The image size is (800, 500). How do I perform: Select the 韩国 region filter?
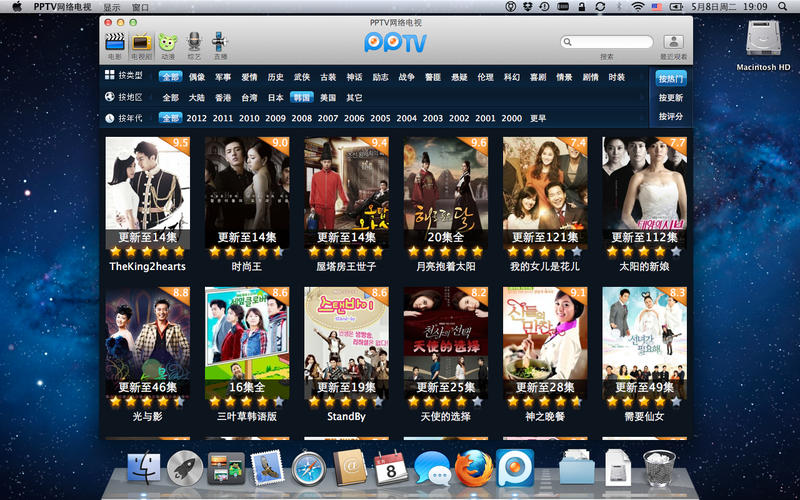point(302,97)
